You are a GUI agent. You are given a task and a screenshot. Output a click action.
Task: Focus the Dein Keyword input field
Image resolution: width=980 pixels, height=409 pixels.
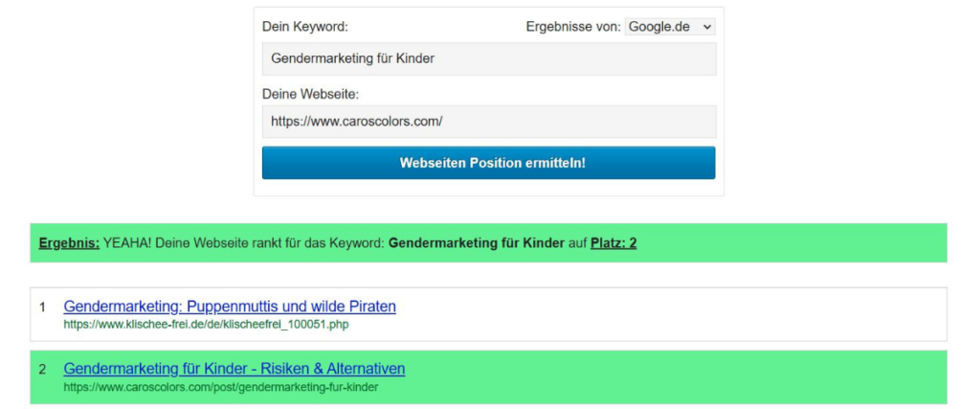(x=488, y=58)
